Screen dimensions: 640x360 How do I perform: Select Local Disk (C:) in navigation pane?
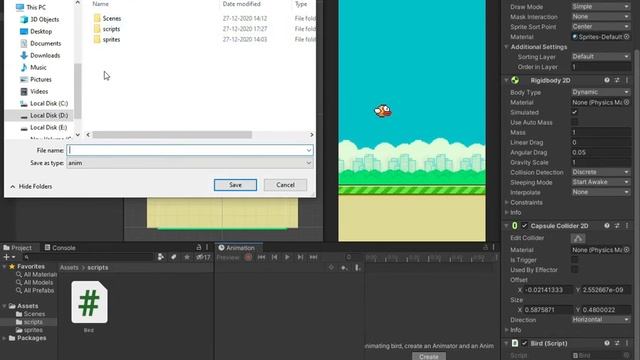click(44, 103)
